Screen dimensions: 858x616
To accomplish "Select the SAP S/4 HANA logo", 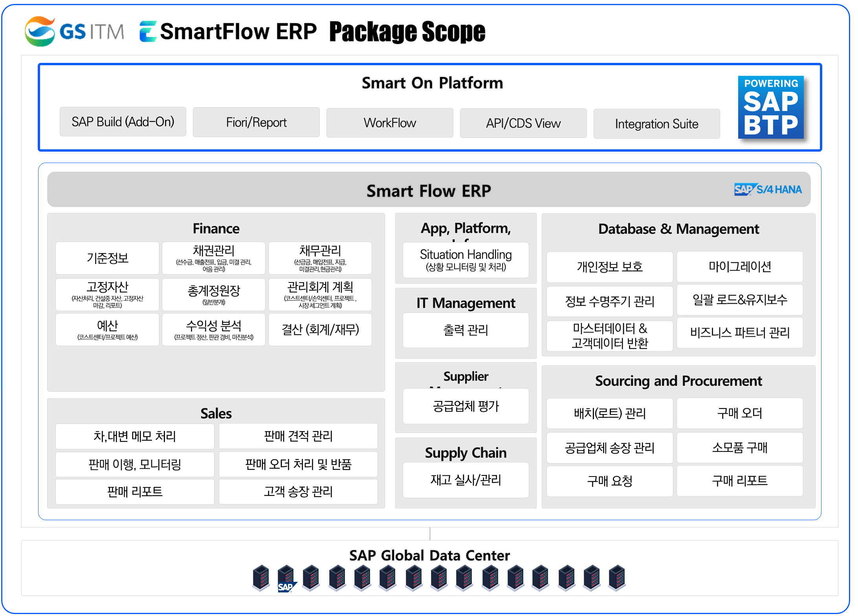I will coord(768,189).
